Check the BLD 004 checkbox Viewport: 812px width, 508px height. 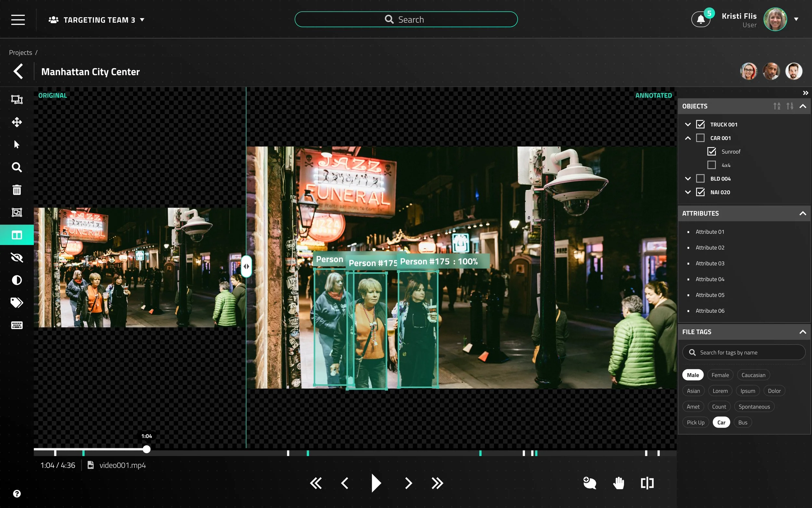(700, 178)
